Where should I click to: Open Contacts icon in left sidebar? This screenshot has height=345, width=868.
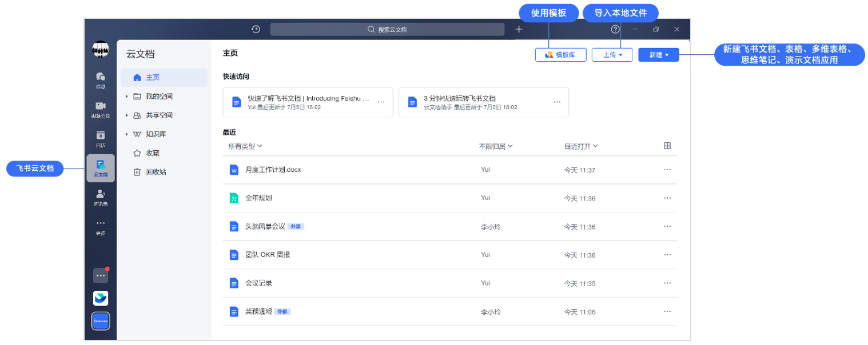coord(101,197)
